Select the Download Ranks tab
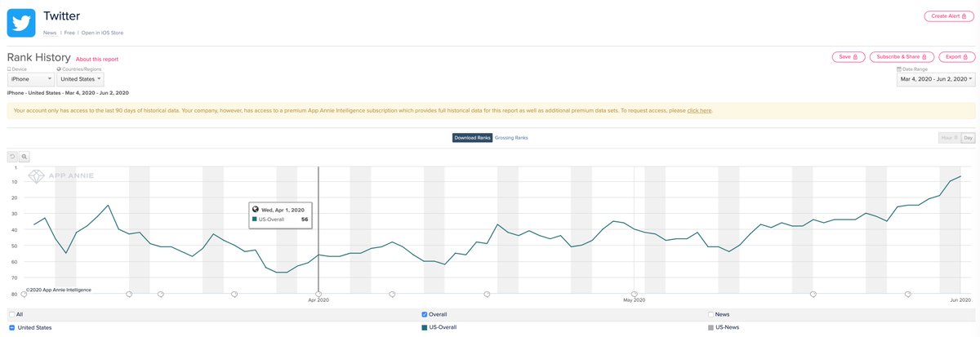This screenshot has width=980, height=337. [x=472, y=138]
